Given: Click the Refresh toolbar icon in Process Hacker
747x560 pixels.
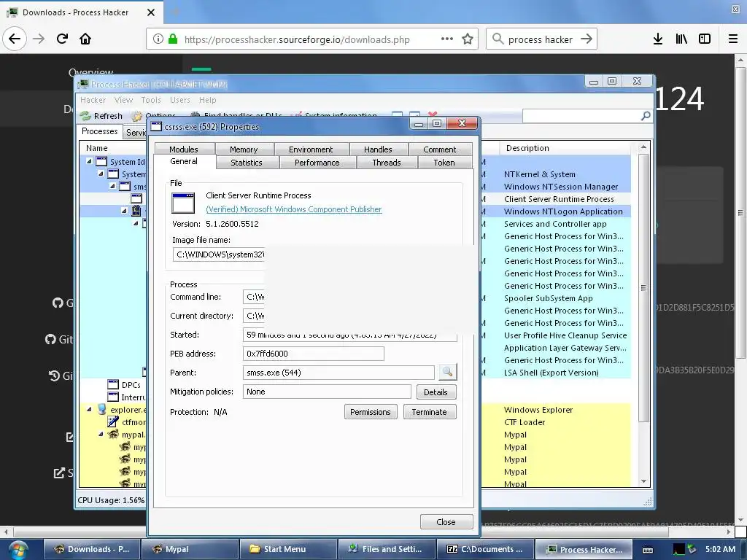Looking at the screenshot, I should (x=85, y=116).
